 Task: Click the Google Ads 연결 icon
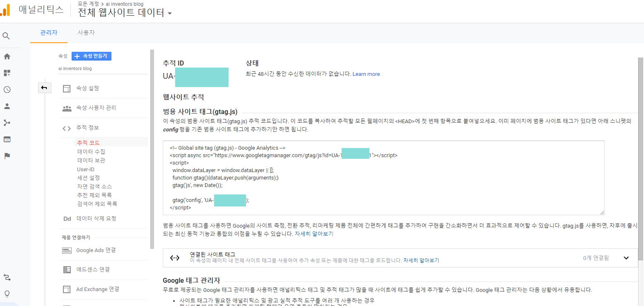pos(67,250)
